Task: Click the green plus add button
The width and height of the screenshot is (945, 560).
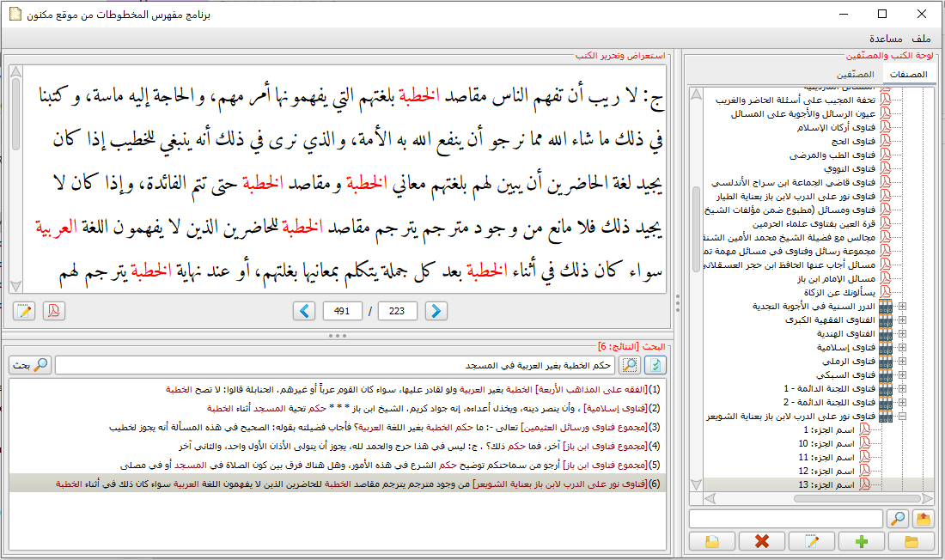Action: (861, 541)
